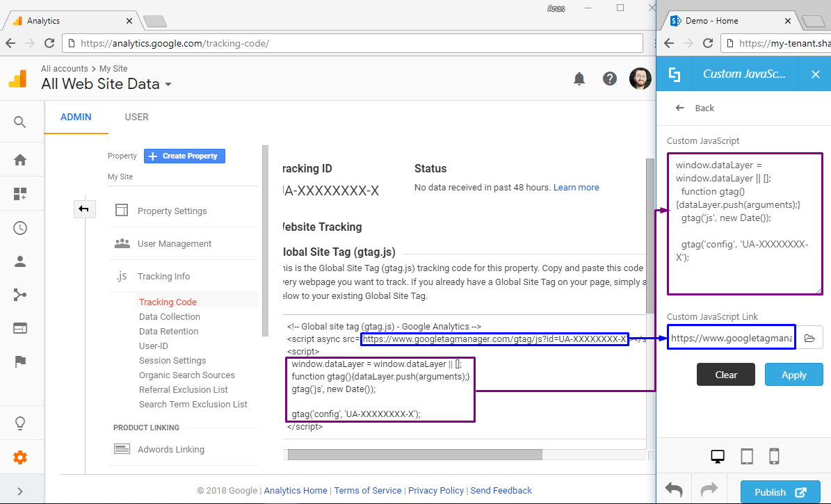
Task: Select desktop preview icon
Action: [718, 456]
